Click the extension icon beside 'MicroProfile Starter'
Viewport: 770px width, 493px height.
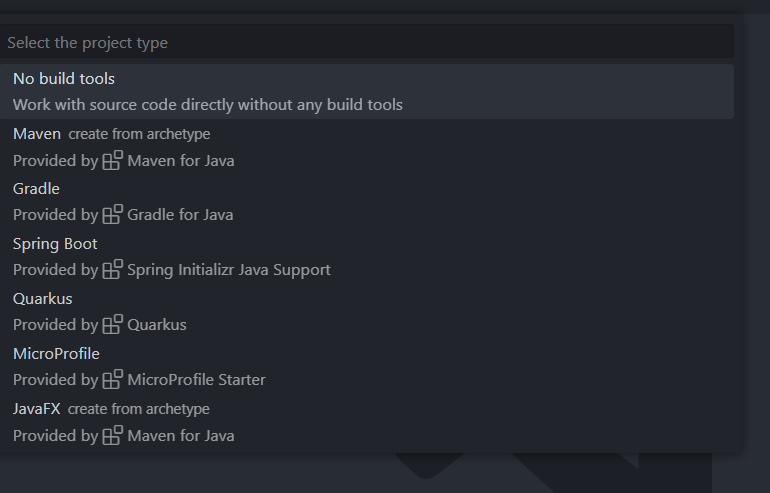(x=113, y=380)
